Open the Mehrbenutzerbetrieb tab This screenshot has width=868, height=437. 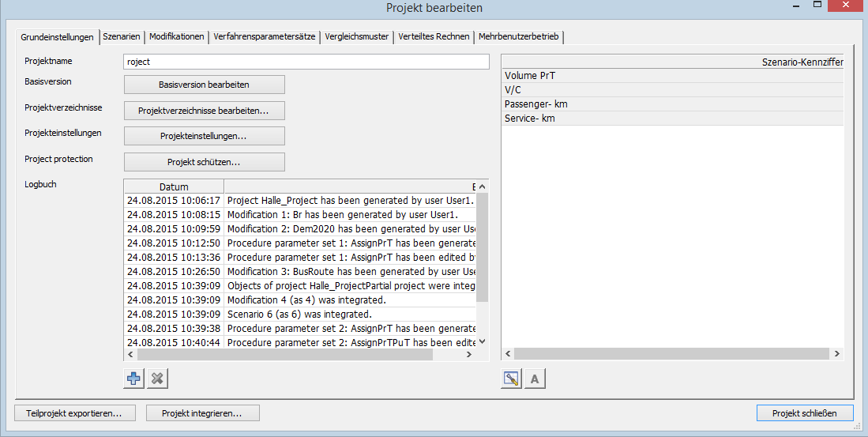(518, 36)
